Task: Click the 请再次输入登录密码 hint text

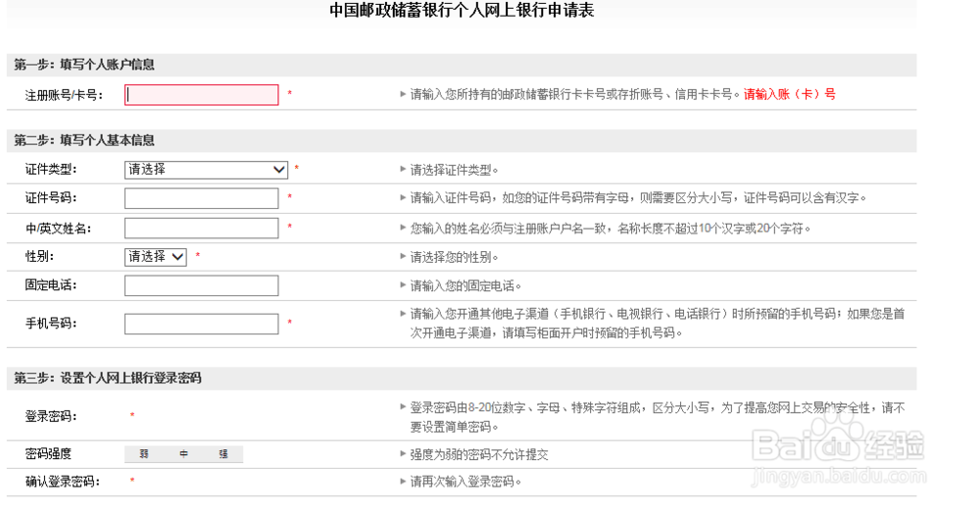Action: tap(465, 482)
